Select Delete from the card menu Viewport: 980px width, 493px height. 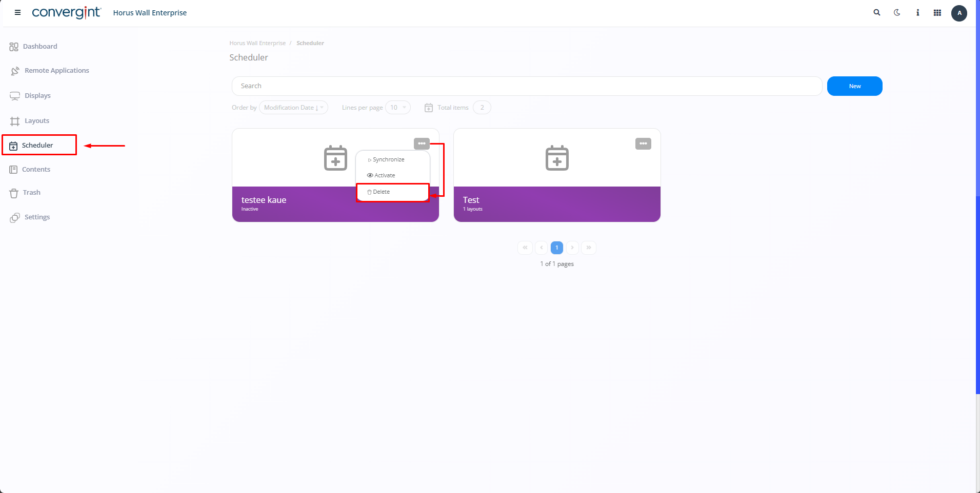pyautogui.click(x=382, y=192)
